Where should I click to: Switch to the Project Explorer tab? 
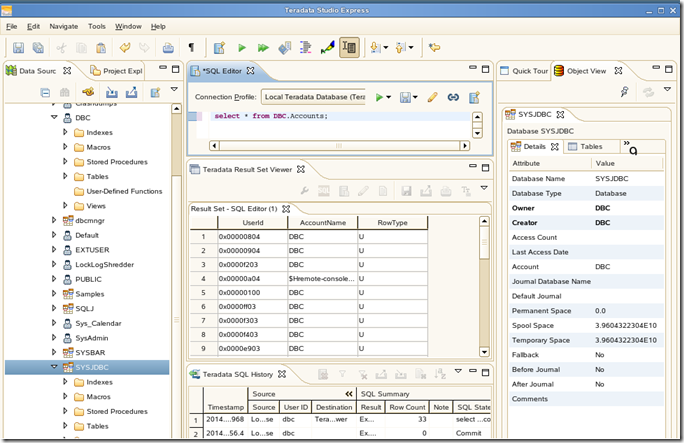point(122,71)
